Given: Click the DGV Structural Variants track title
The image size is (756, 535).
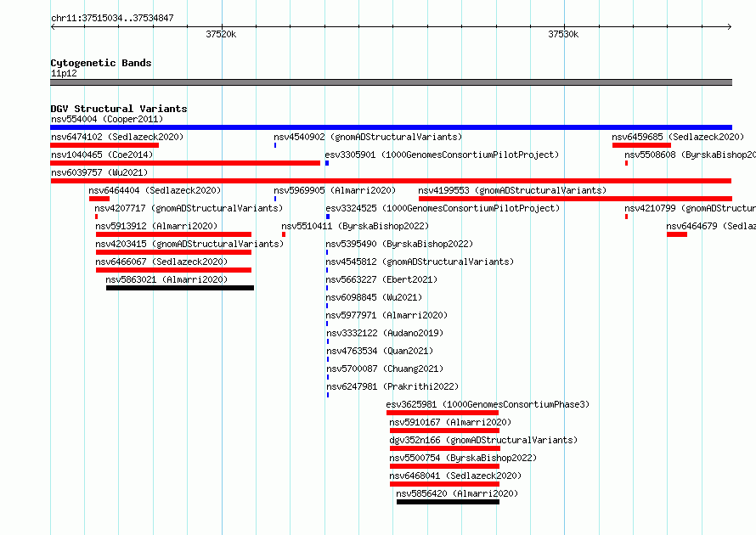Looking at the screenshot, I should coord(119,109).
